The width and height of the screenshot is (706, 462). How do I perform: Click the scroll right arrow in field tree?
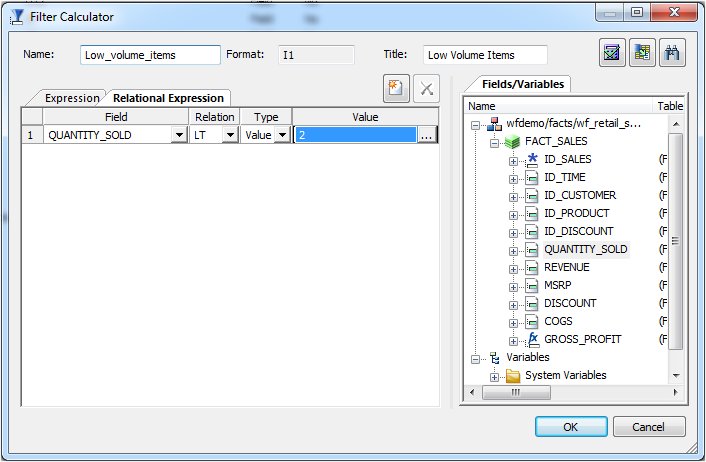(x=675, y=392)
